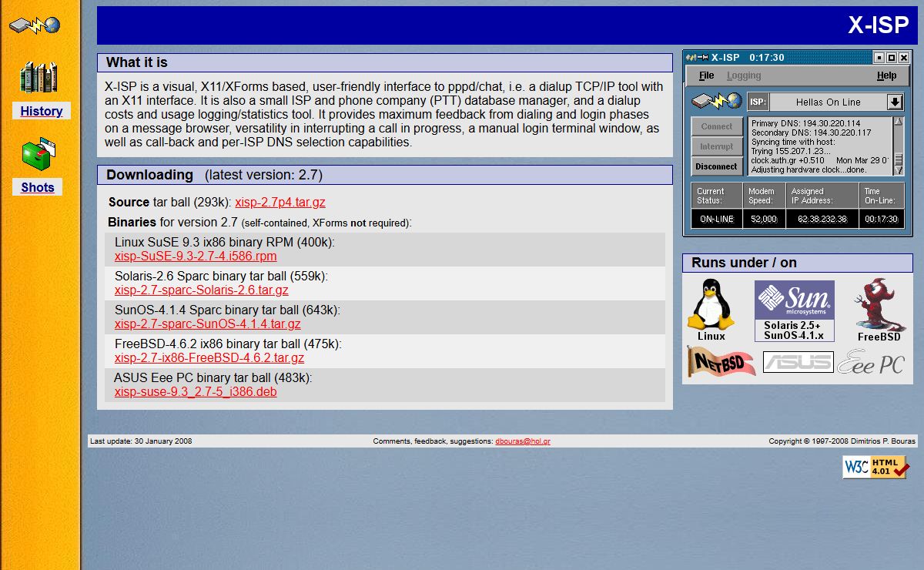Click the Connect button
The image size is (924, 570).
[717, 126]
